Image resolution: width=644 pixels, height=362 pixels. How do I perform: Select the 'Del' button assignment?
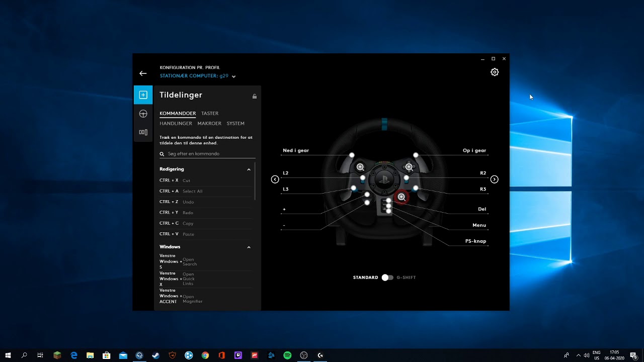click(482, 209)
